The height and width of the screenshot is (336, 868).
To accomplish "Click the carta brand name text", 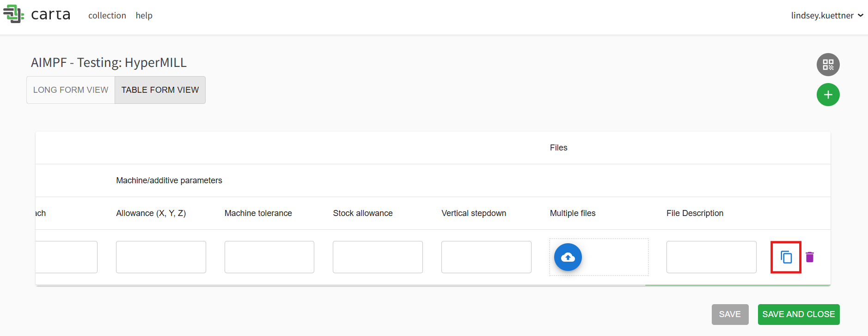I will point(51,15).
